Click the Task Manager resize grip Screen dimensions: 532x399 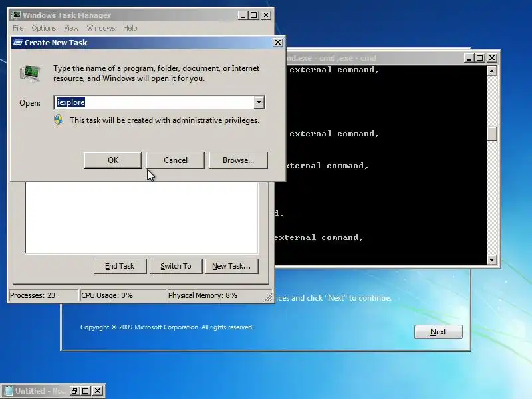(x=269, y=297)
